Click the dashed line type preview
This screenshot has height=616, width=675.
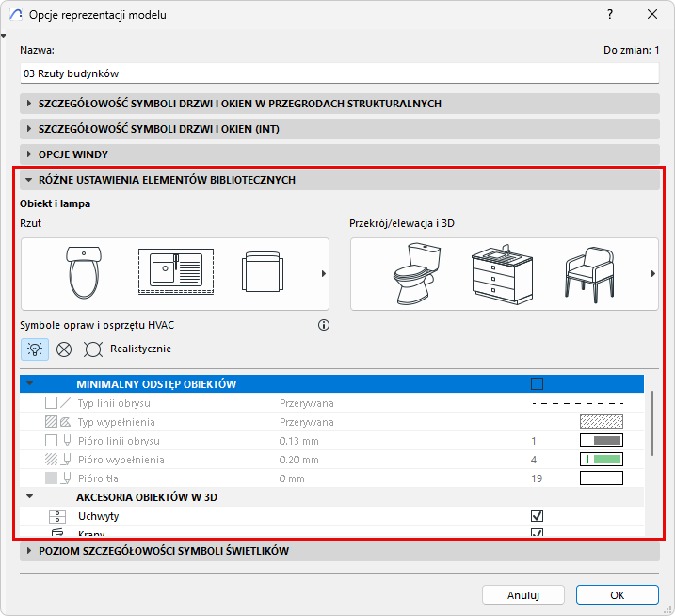(578, 403)
